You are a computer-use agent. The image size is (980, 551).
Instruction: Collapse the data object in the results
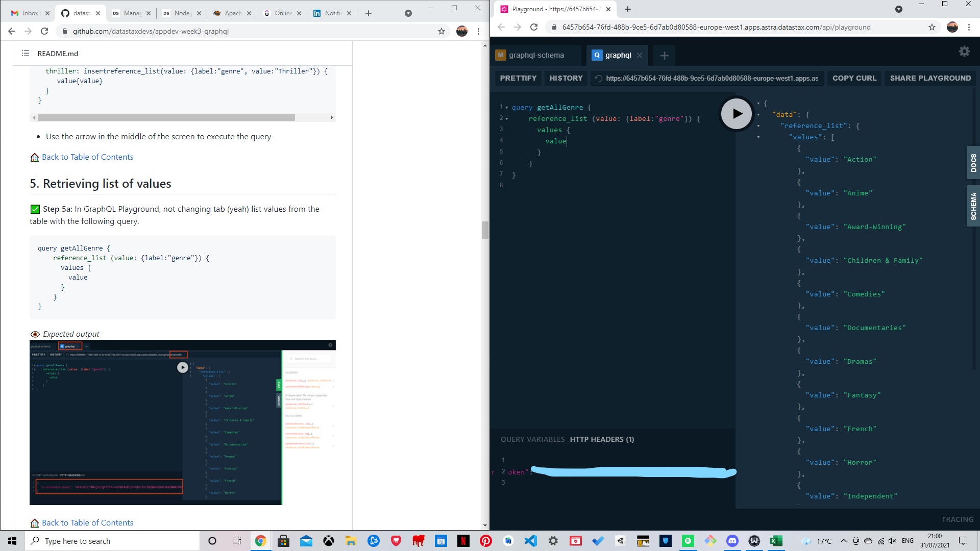(757, 114)
